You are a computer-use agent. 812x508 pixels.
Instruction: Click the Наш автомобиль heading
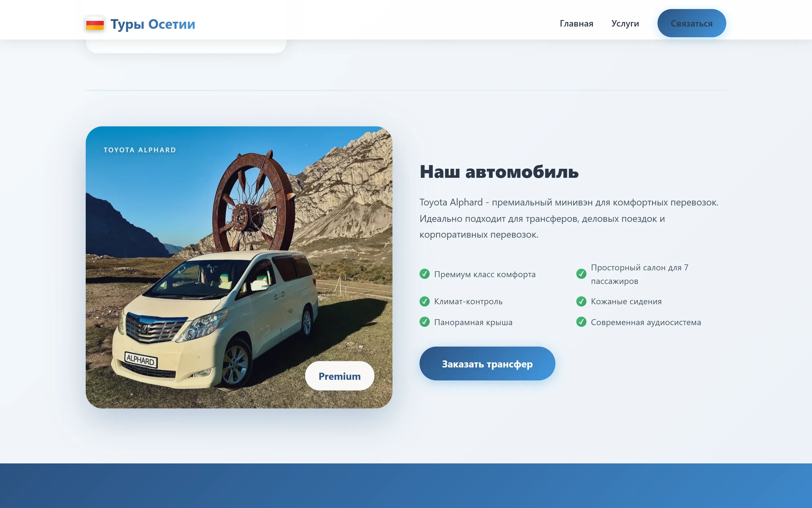(x=499, y=171)
